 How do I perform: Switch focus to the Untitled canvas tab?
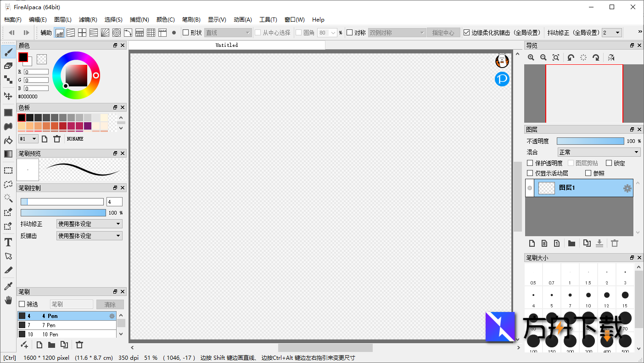[x=226, y=45]
